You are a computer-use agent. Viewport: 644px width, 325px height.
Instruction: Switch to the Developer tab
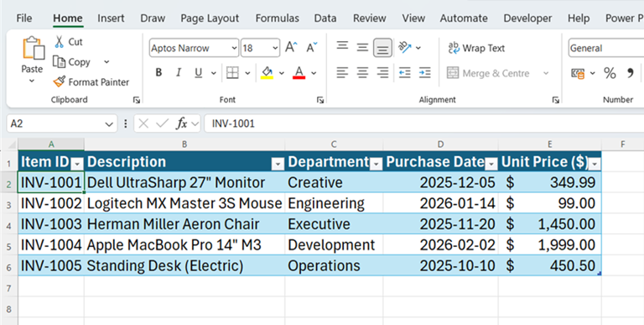tap(527, 18)
